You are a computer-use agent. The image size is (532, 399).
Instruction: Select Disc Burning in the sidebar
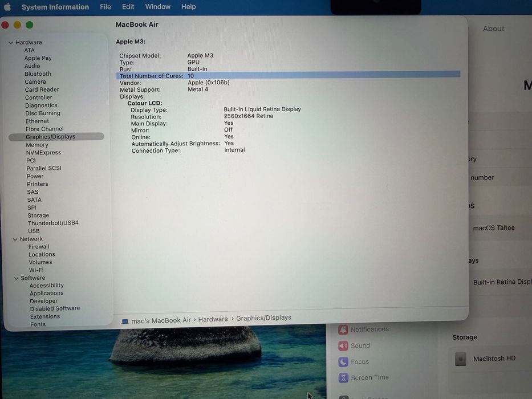coord(43,113)
